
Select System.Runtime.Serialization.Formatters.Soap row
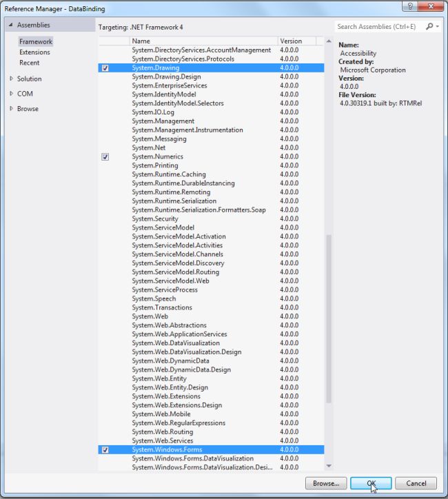(x=211, y=210)
